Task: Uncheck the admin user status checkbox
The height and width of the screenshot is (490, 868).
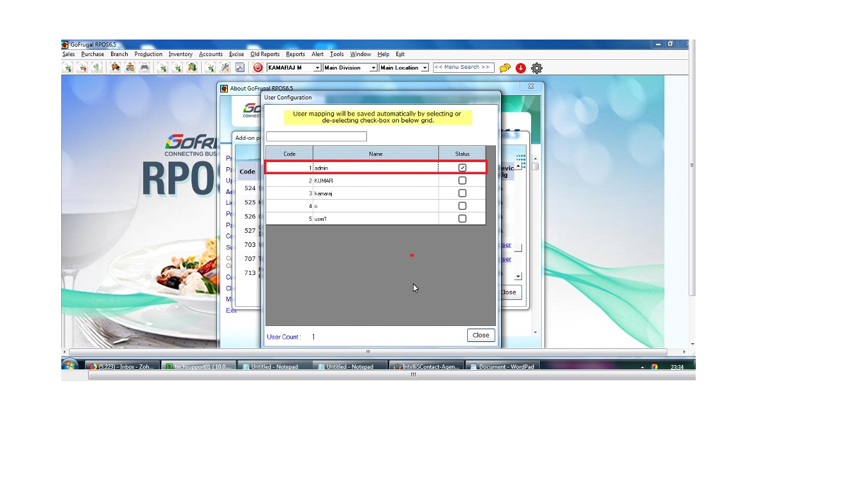Action: pyautogui.click(x=462, y=168)
